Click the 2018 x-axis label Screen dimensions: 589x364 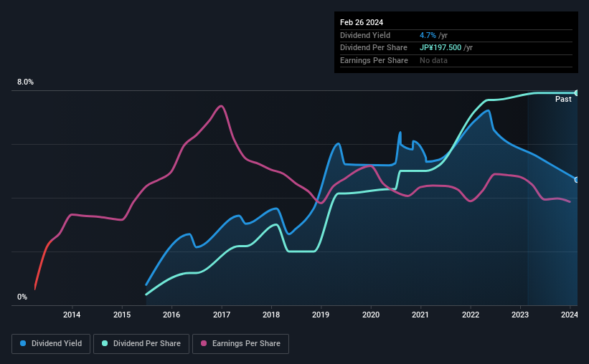[x=271, y=315]
